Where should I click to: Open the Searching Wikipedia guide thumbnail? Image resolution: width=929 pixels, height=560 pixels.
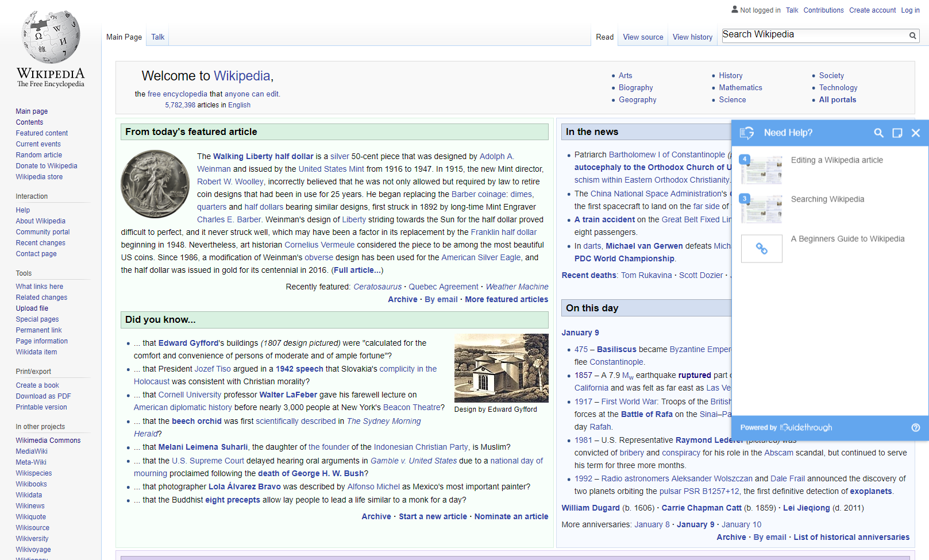762,208
